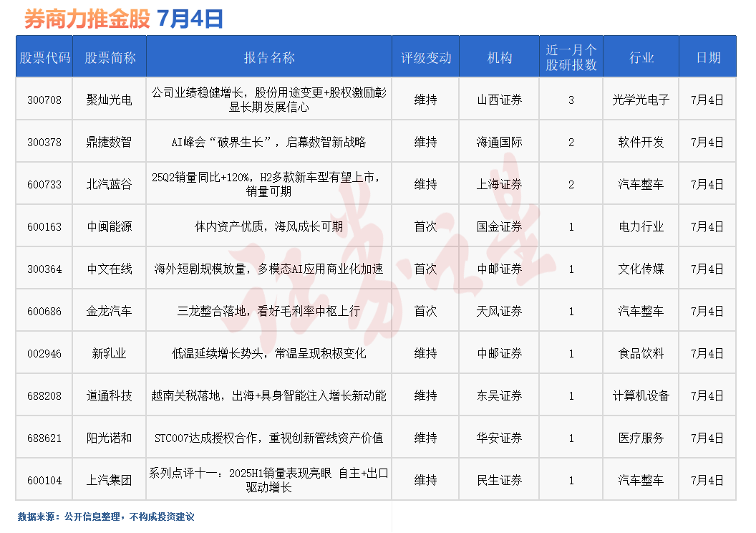Click the institution 民生证券

pos(500,481)
